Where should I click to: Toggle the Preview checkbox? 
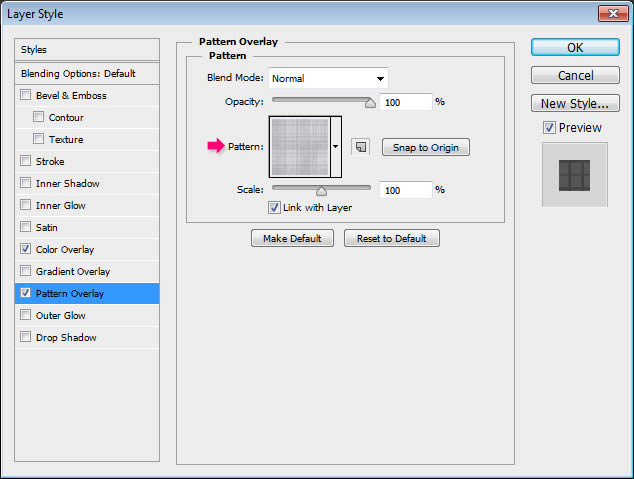tap(549, 128)
